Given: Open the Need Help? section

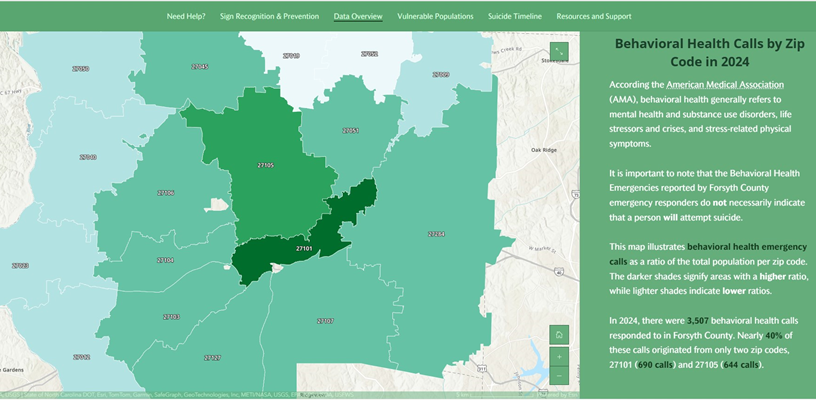Looking at the screenshot, I should tap(186, 17).
